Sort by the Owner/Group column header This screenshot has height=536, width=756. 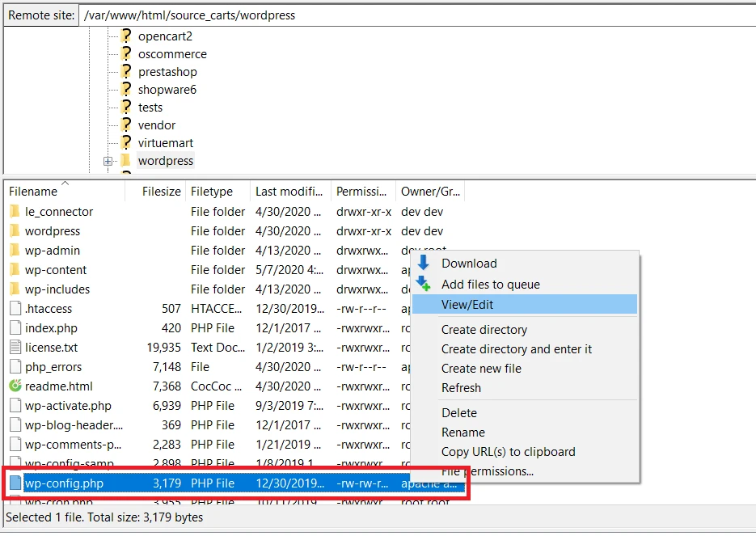click(x=430, y=192)
